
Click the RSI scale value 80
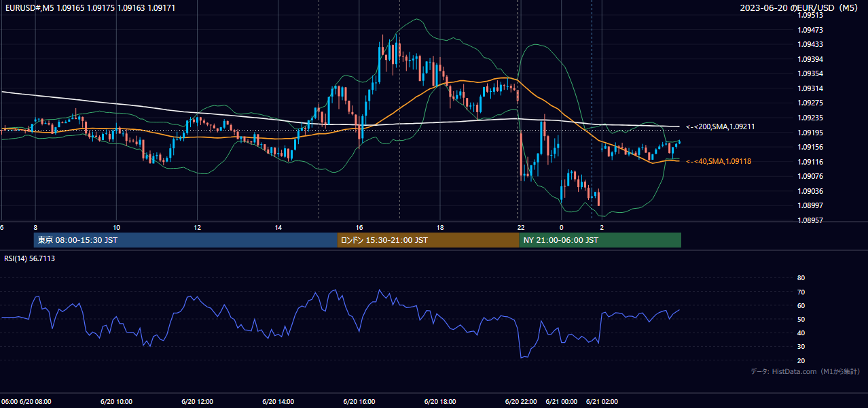(x=801, y=278)
